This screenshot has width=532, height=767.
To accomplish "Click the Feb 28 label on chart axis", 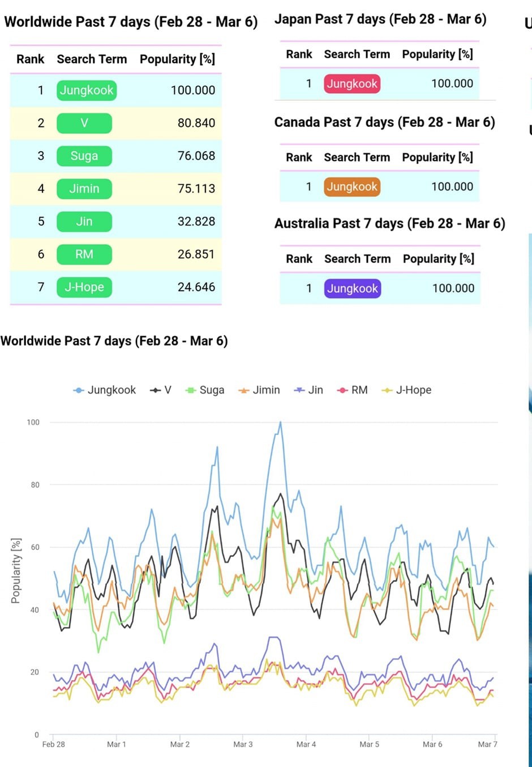I will coord(53,744).
